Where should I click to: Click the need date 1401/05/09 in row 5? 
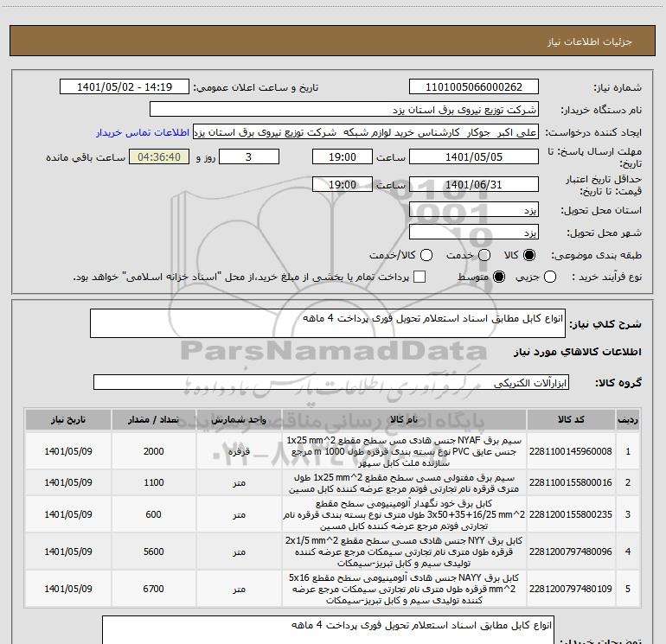(x=68, y=589)
